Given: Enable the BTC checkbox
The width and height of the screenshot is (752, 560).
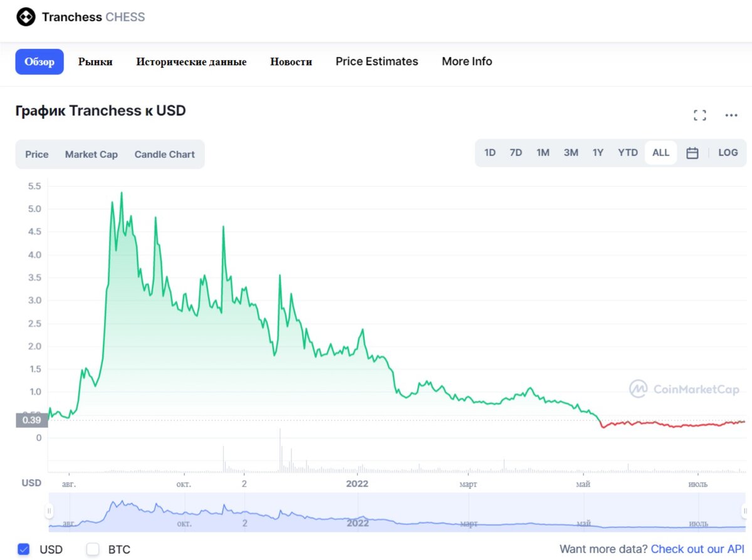Looking at the screenshot, I should point(93,549).
